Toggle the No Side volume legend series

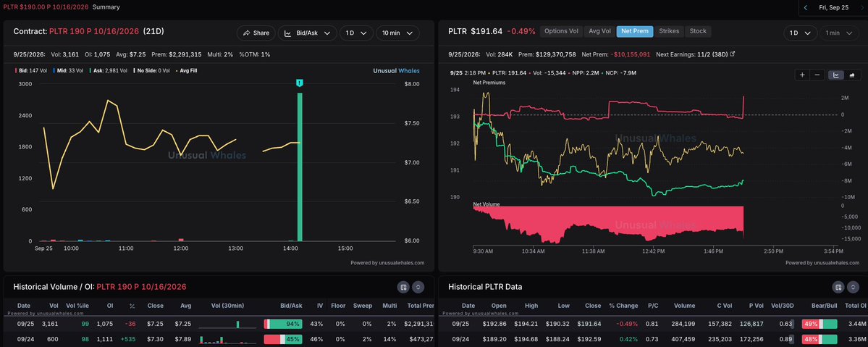point(152,71)
